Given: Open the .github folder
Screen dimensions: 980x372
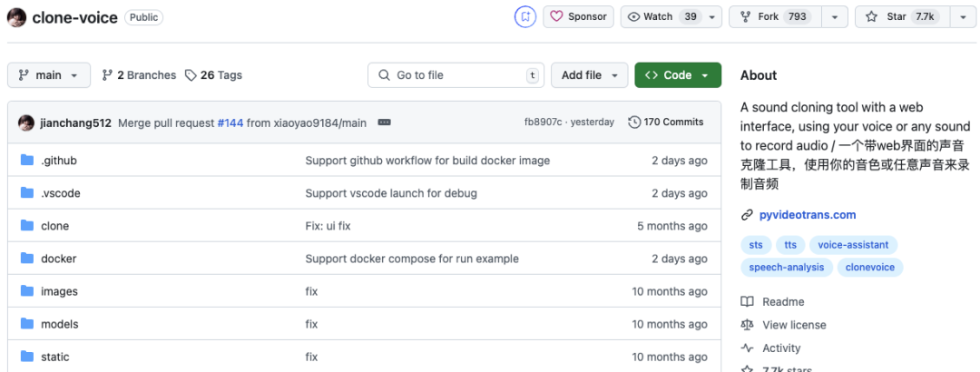Looking at the screenshot, I should tap(59, 161).
